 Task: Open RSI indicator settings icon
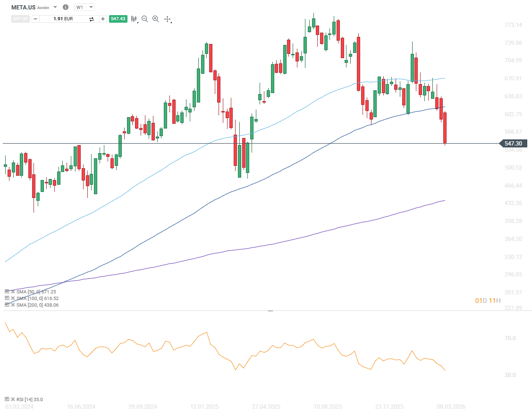[x=7, y=400]
